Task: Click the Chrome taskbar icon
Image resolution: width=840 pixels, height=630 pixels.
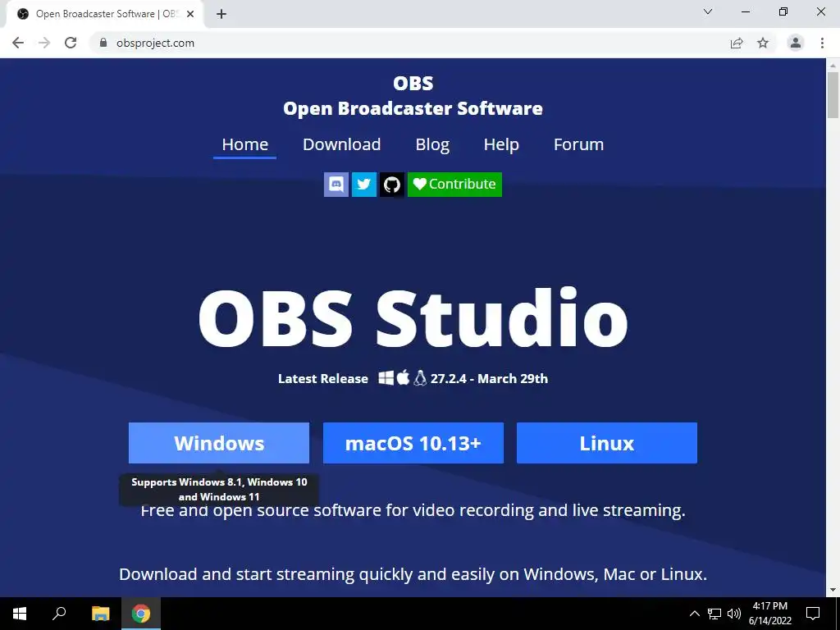Action: click(x=141, y=614)
